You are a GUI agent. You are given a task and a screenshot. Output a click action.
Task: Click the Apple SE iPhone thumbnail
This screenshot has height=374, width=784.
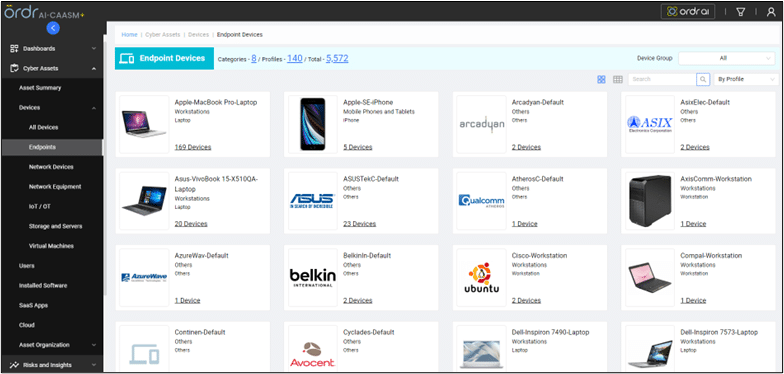(x=312, y=124)
